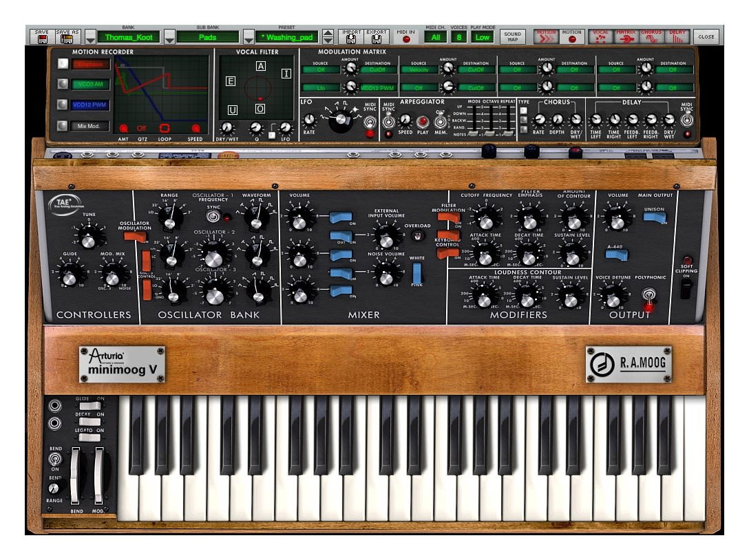The width and height of the screenshot is (749, 560).
Task: Select the VCO3 AM motion recorder track
Action: coord(90,85)
